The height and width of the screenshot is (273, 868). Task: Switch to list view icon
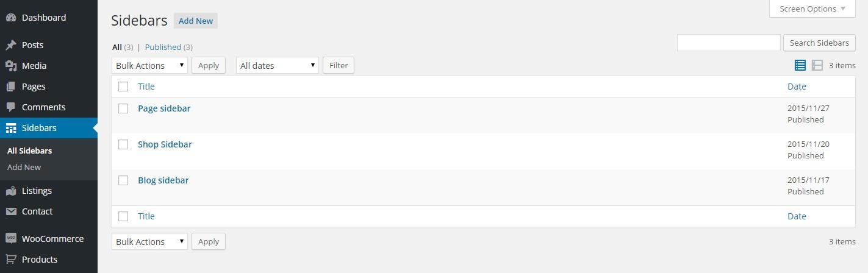point(800,65)
